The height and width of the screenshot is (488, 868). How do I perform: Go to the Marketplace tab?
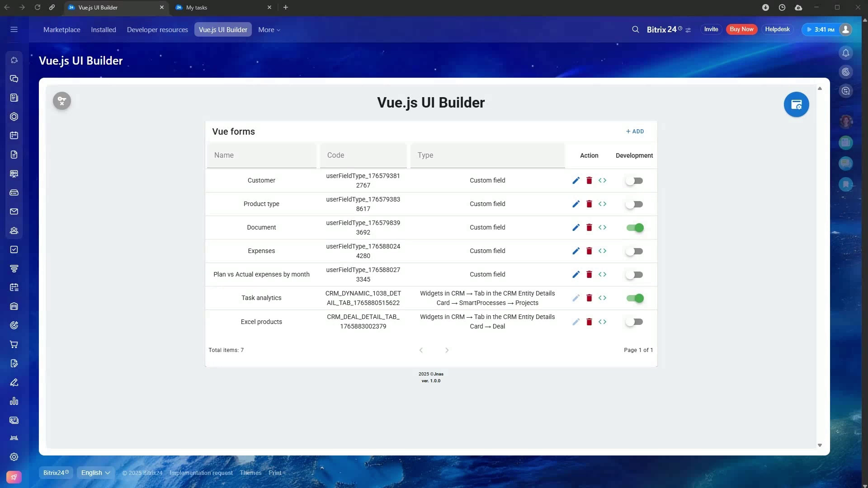click(x=62, y=30)
